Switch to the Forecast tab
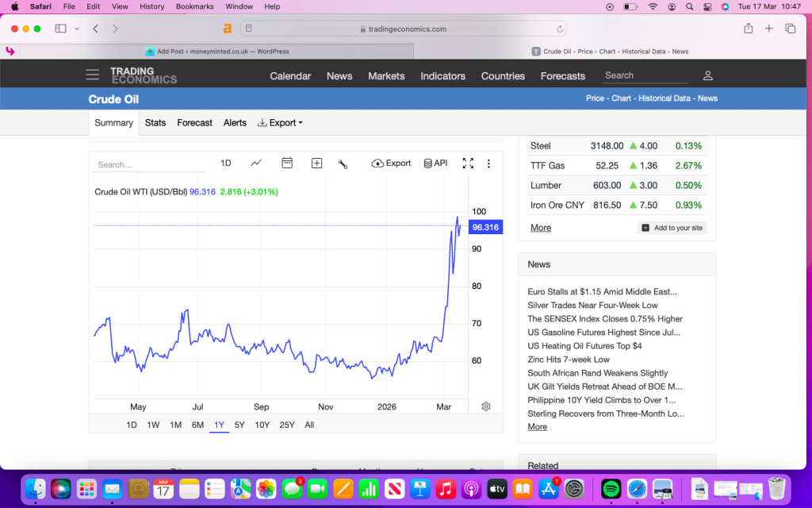The width and height of the screenshot is (812, 508). [194, 123]
